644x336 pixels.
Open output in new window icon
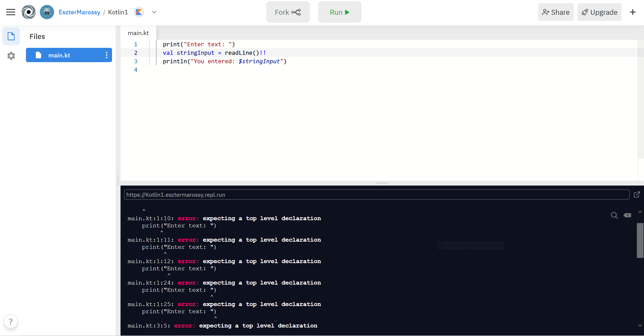coord(637,195)
